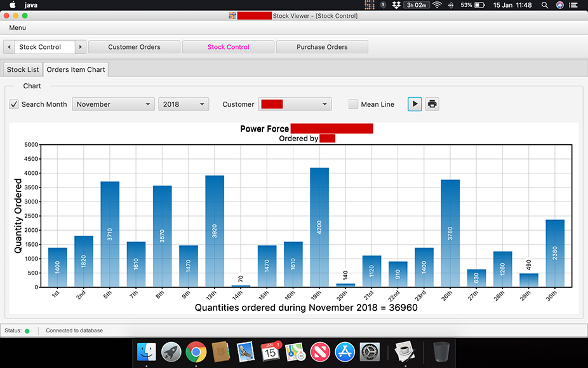Click the orange grid icon in menu bar

[x=370, y=5]
